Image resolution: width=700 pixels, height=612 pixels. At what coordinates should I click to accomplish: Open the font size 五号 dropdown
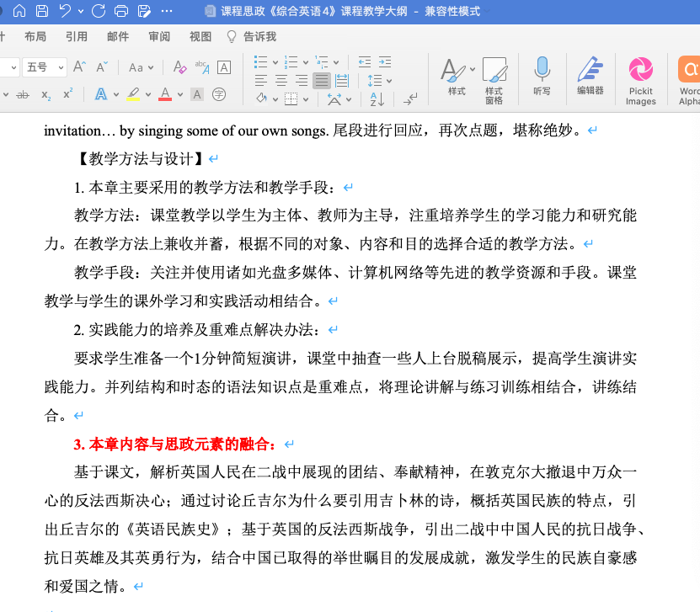pos(45,67)
